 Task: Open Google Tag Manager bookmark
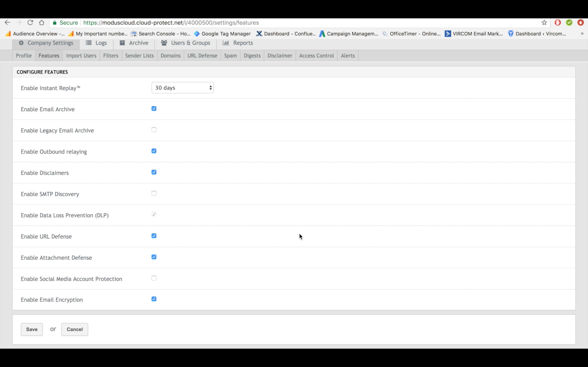click(x=223, y=34)
